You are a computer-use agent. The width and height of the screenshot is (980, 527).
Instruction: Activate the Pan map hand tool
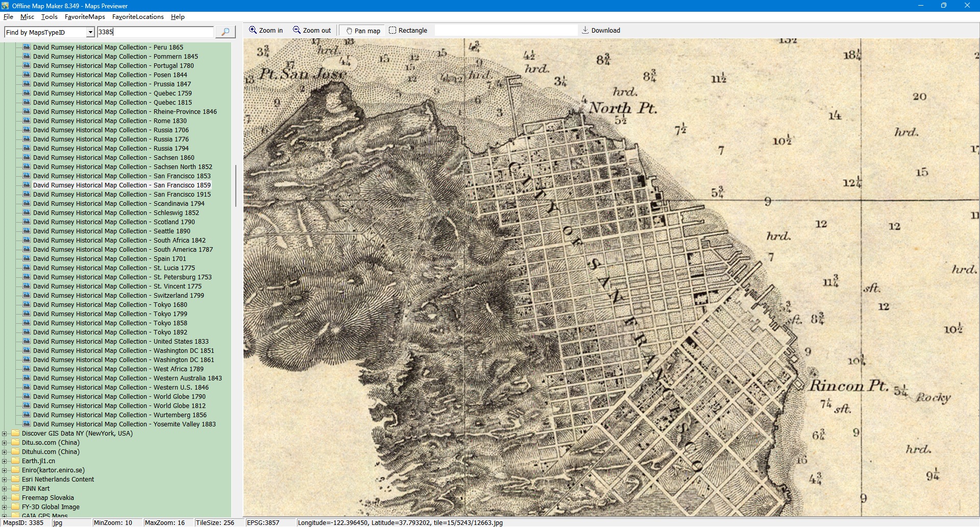pos(363,31)
